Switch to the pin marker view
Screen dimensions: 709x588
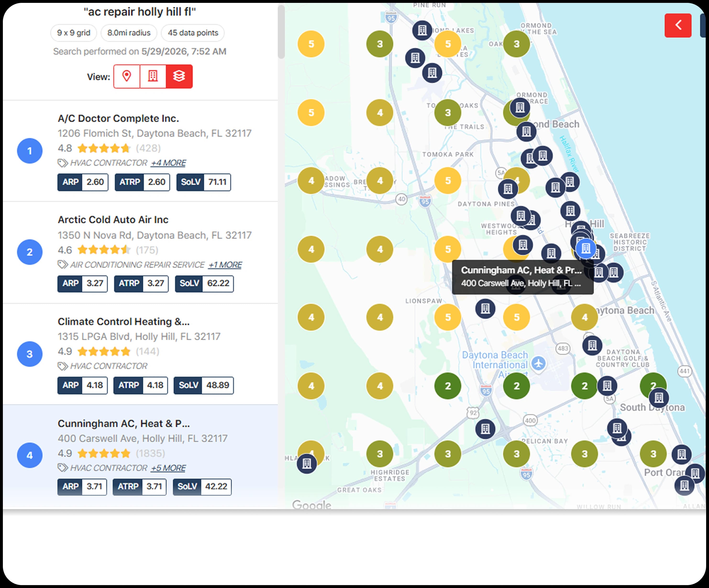[x=127, y=76]
